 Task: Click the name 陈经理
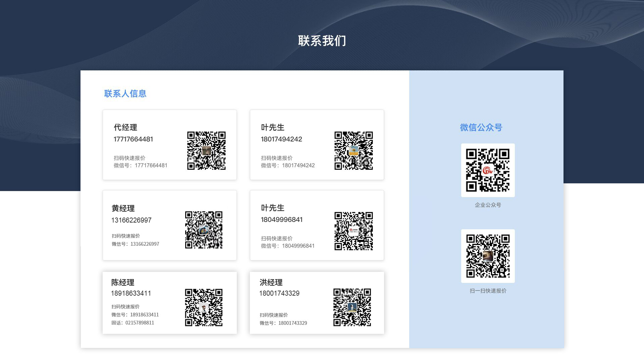[x=123, y=283]
